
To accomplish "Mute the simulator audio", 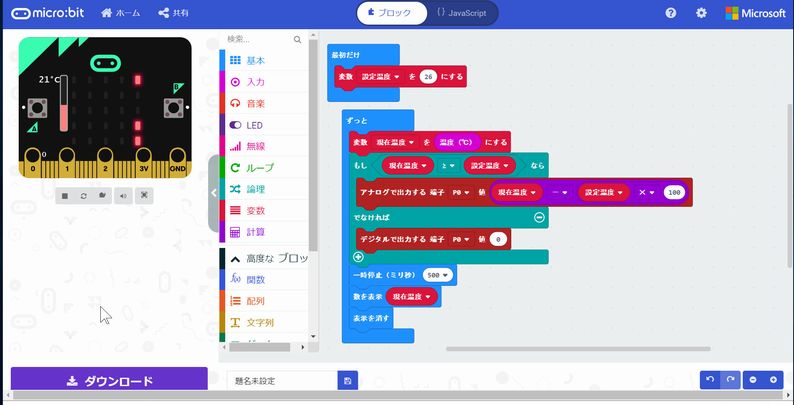I will [123, 196].
